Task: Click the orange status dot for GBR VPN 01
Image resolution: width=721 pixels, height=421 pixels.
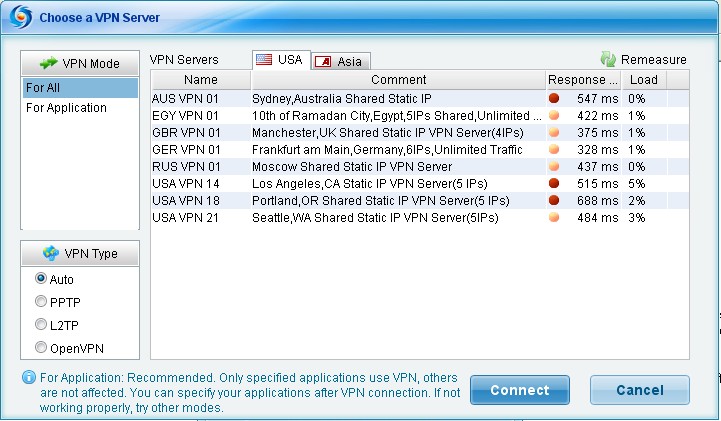Action: (x=554, y=132)
